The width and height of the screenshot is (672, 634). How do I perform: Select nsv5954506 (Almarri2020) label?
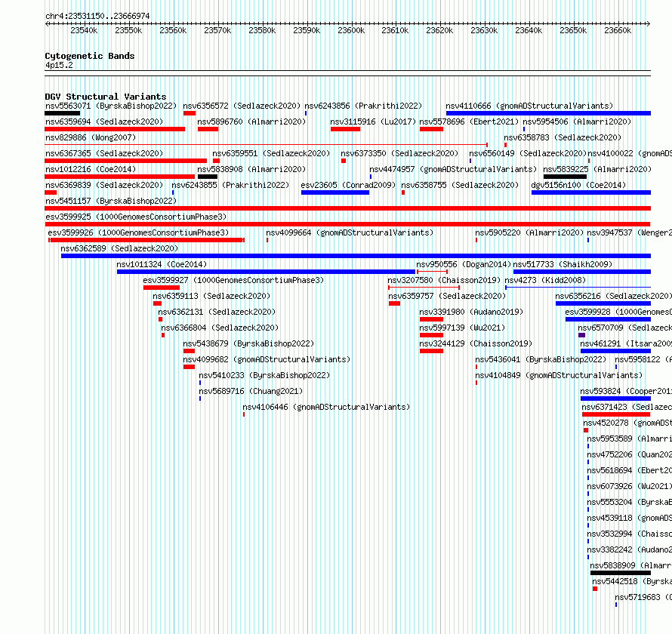[x=577, y=122]
